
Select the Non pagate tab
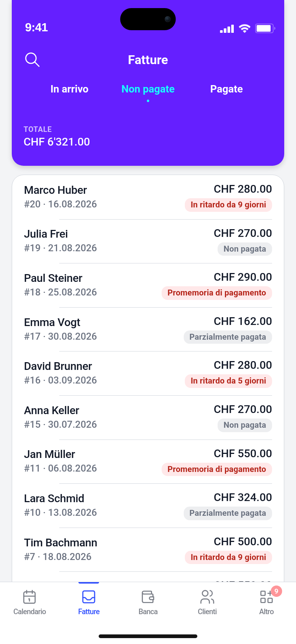148,89
